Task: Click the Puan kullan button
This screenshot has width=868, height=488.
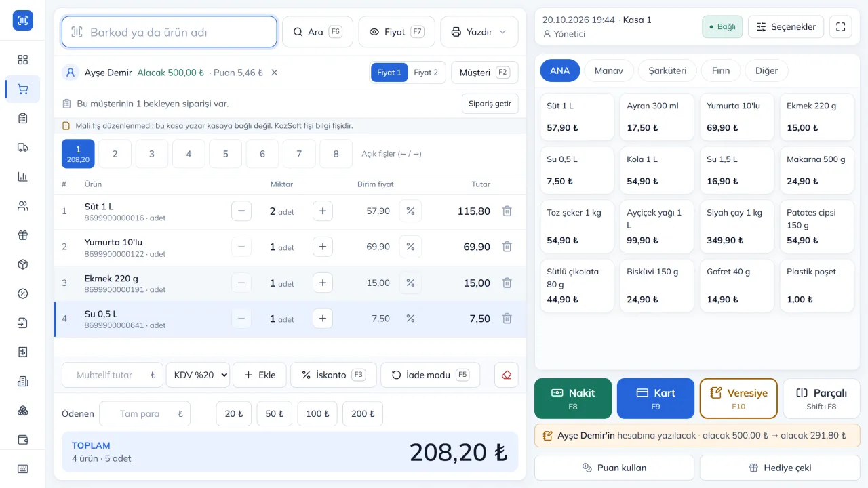Action: tap(614, 468)
